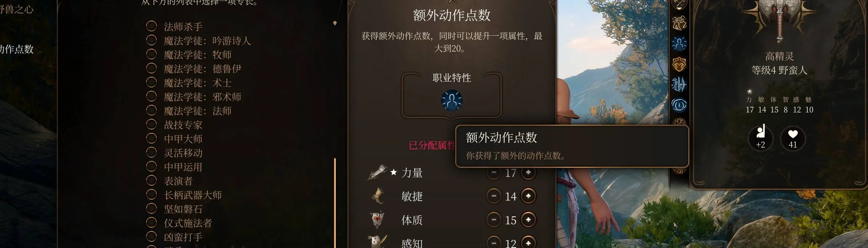Click the heart hit points icon showing 41

pyautogui.click(x=793, y=138)
